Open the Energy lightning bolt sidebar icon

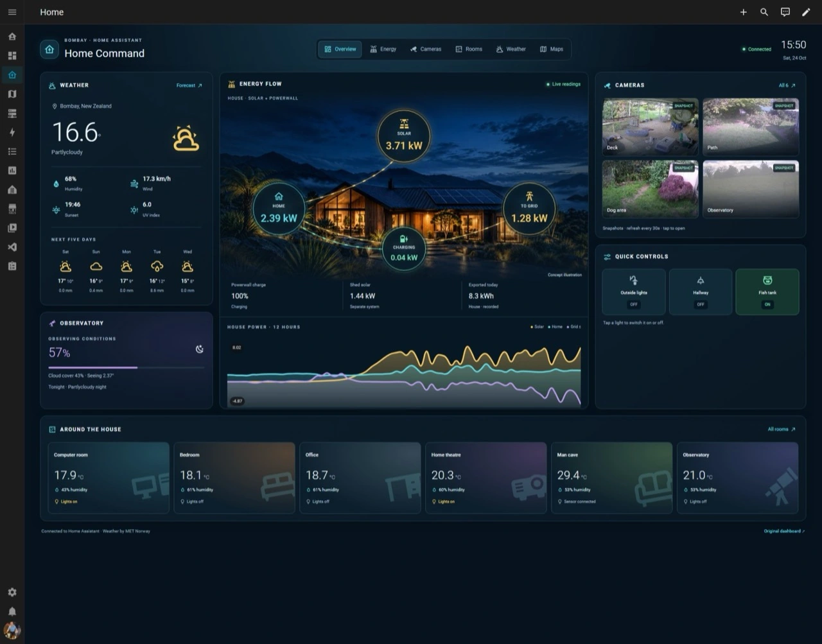[x=12, y=132]
